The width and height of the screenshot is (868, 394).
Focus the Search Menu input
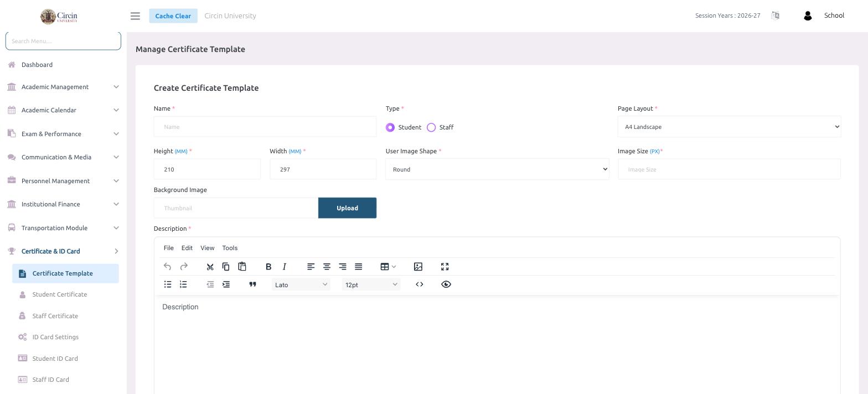point(63,40)
